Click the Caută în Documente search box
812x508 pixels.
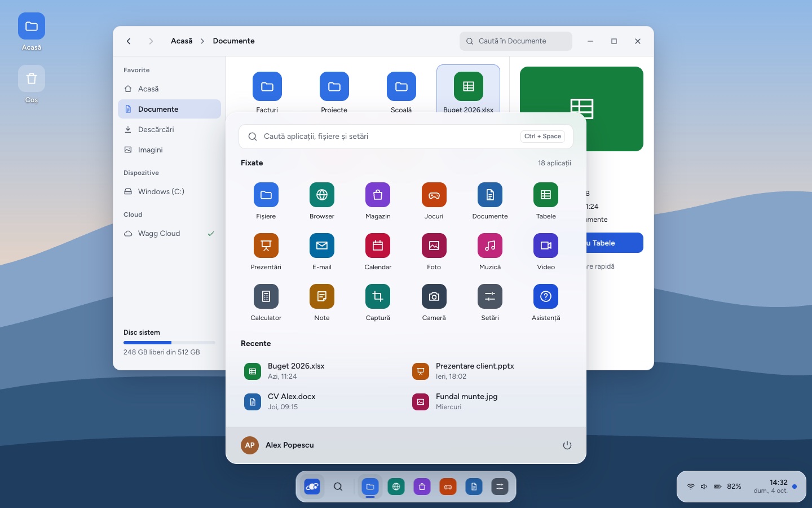coord(516,41)
